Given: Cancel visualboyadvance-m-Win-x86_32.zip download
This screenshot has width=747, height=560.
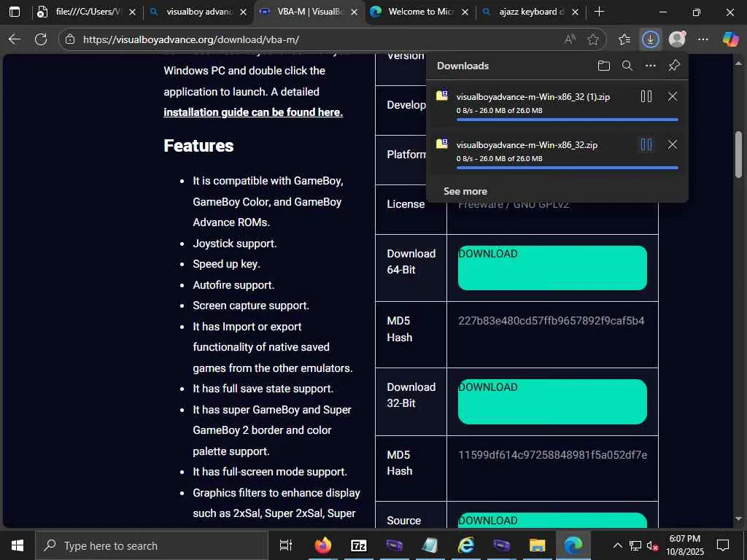Looking at the screenshot, I should (x=672, y=144).
